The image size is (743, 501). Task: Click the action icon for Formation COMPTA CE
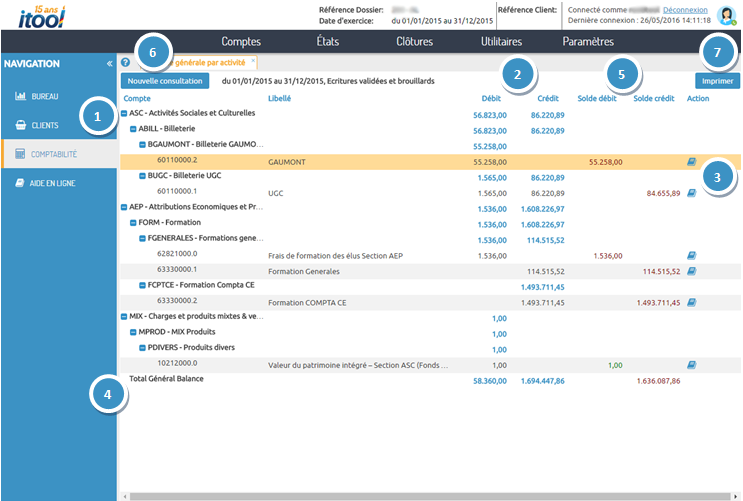pos(691,301)
